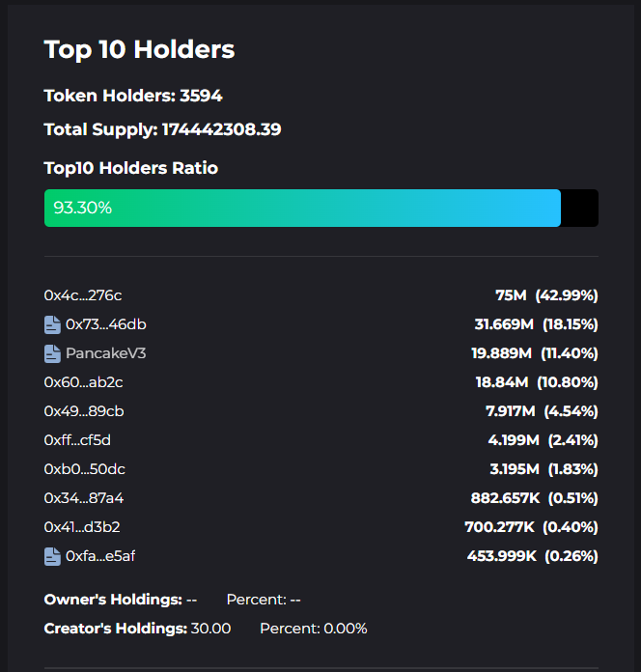Open holder address 0x60...ab2c

[x=84, y=382]
